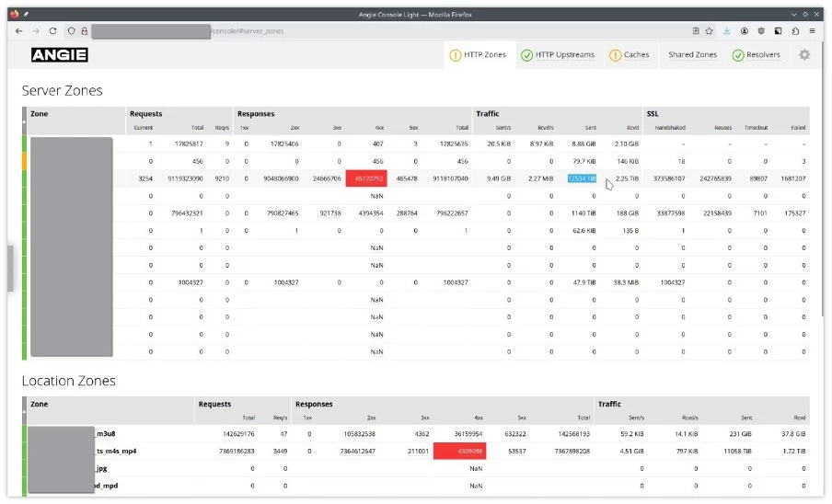Click the Caches warning status icon
832x504 pixels.
615,55
